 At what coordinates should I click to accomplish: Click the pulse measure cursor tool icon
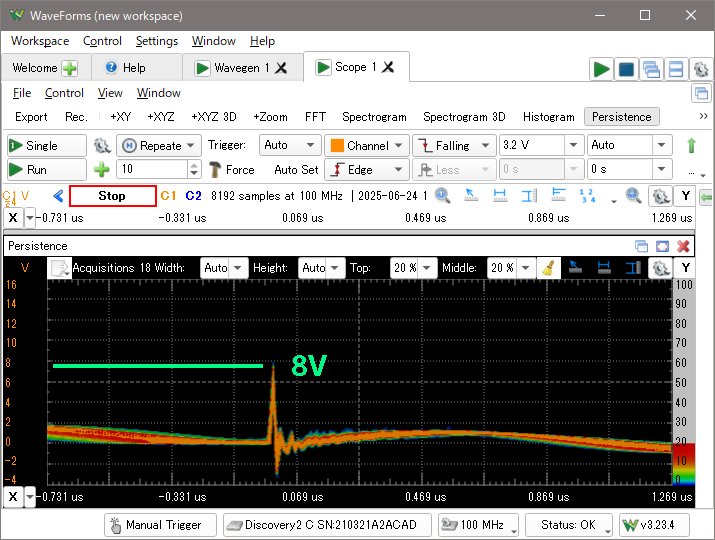coord(559,196)
